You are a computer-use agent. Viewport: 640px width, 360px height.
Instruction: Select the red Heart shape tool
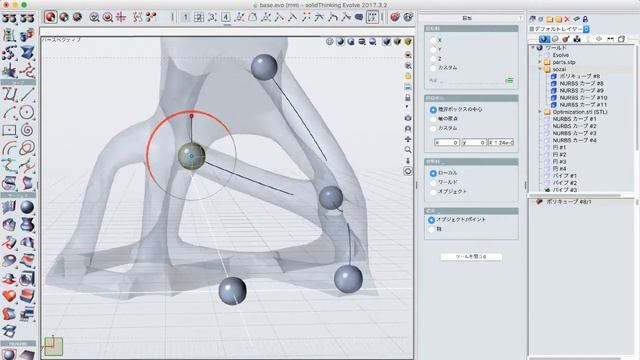coord(9,296)
